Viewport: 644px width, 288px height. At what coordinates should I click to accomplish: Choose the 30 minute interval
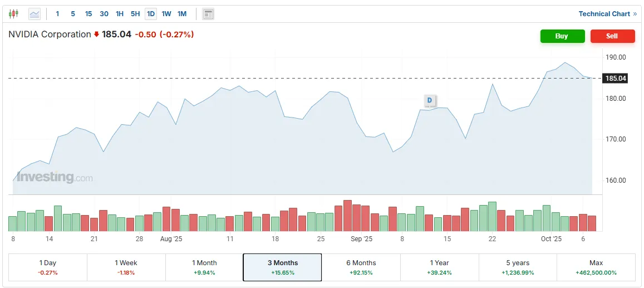(104, 14)
